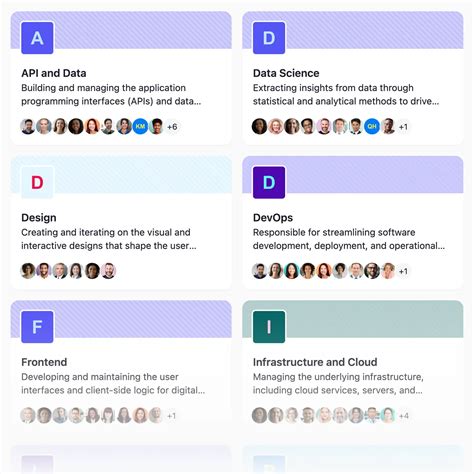Open the API and Data team 'A' icon
Viewport: 474px width, 474px height.
coord(37,38)
